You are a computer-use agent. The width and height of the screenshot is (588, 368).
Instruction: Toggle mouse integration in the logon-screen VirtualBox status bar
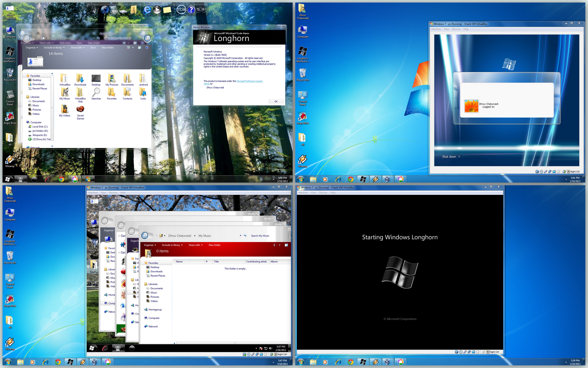pyautogui.click(x=564, y=172)
